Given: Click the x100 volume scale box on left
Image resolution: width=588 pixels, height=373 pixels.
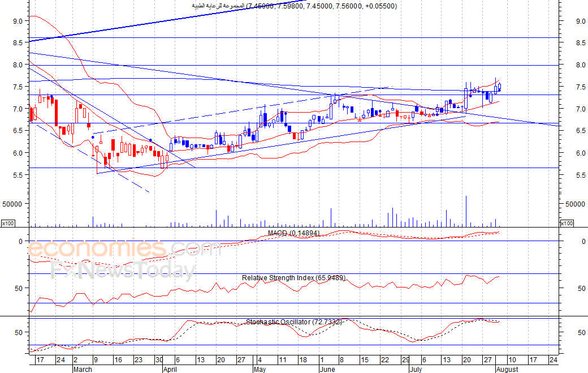Looking at the screenshot, I should [x=8, y=223].
